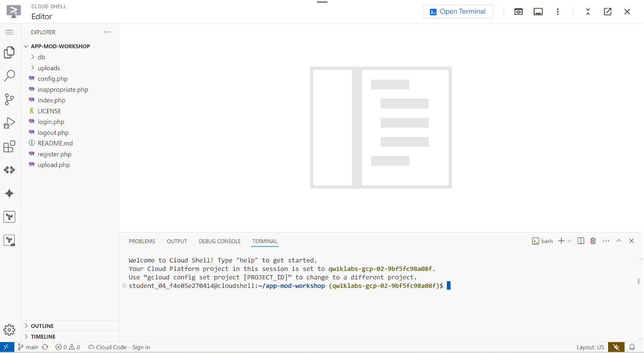Toggle the hamburger application menu
The width and height of the screenshot is (644, 353).
(x=9, y=32)
